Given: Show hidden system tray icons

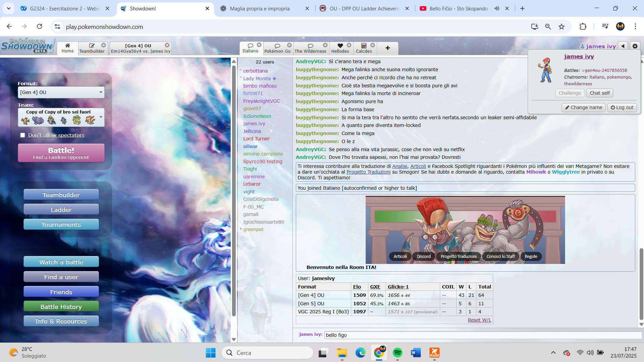Looking at the screenshot, I should click(553, 353).
